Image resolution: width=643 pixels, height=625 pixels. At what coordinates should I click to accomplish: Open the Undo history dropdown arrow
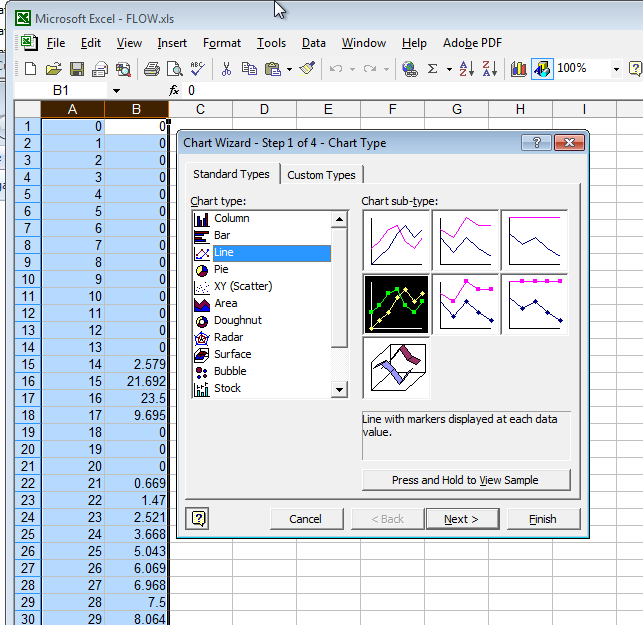click(x=352, y=69)
